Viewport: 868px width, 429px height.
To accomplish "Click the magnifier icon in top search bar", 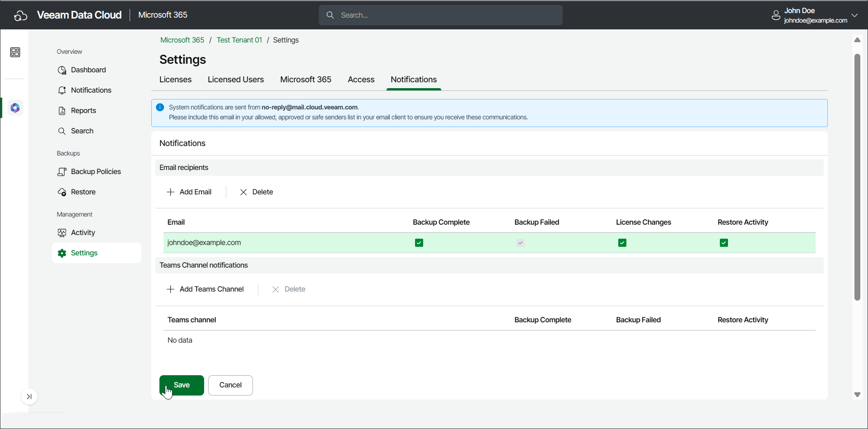I will pyautogui.click(x=330, y=15).
